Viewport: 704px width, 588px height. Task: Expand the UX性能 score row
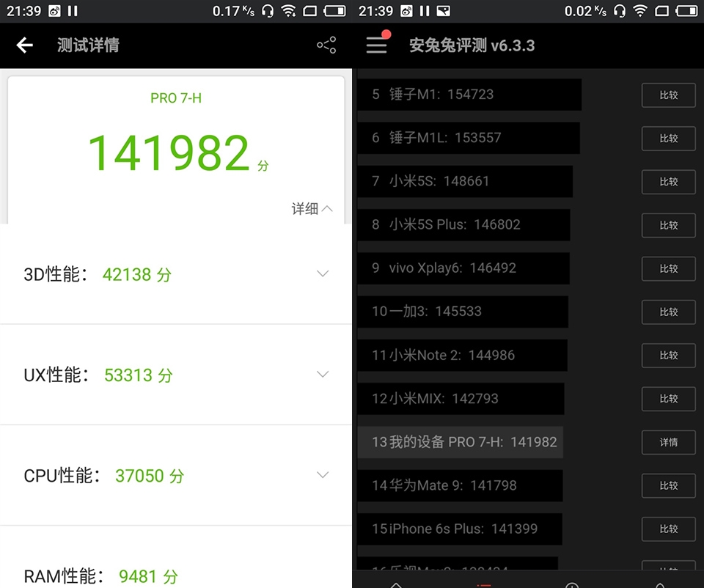tap(323, 374)
